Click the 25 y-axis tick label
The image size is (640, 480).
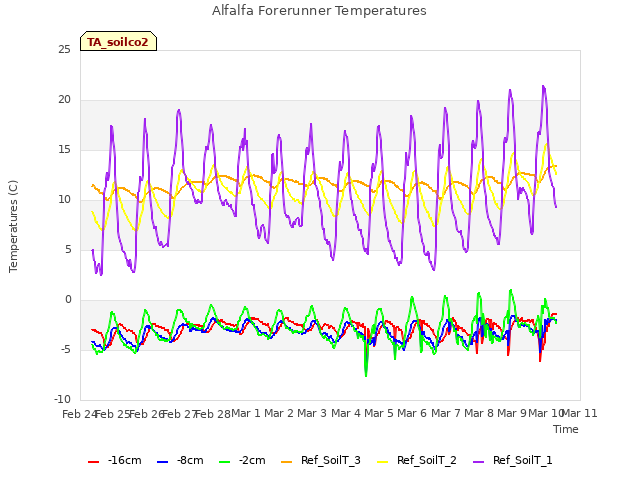click(x=64, y=49)
